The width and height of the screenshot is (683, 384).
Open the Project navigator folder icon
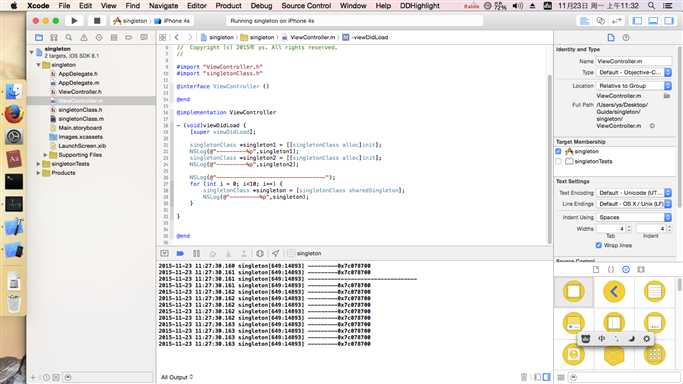pyautogui.click(x=39, y=37)
